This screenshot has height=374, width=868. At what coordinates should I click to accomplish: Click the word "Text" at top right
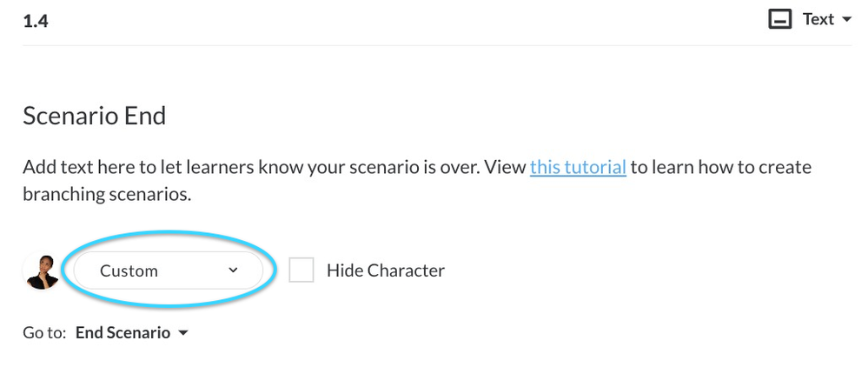click(818, 20)
